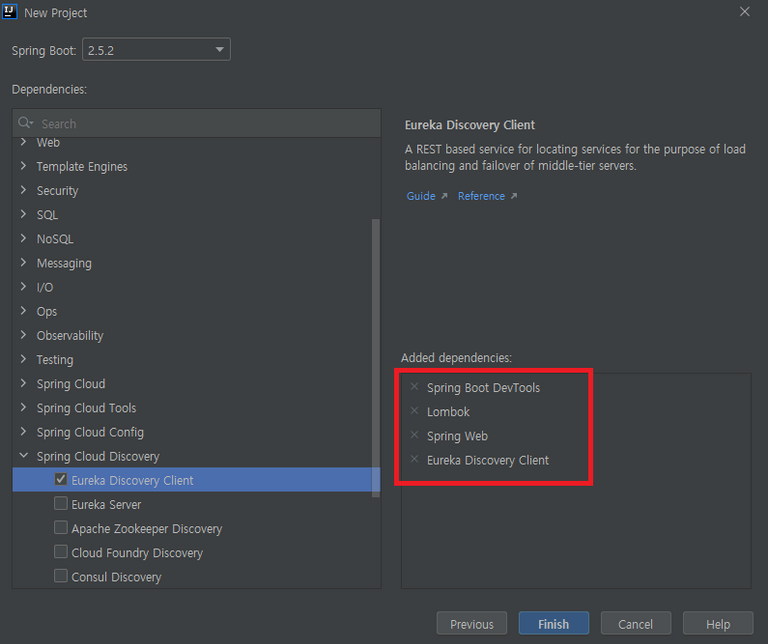Viewport: 768px width, 644px height.
Task: Enable Apache Zookeeper Discovery checkbox
Action: tap(61, 527)
